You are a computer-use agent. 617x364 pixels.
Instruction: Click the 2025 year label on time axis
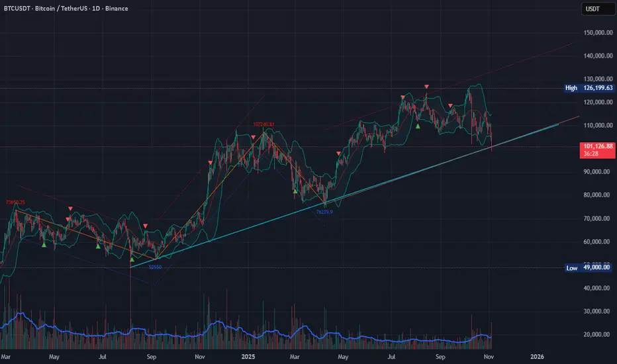(248, 357)
